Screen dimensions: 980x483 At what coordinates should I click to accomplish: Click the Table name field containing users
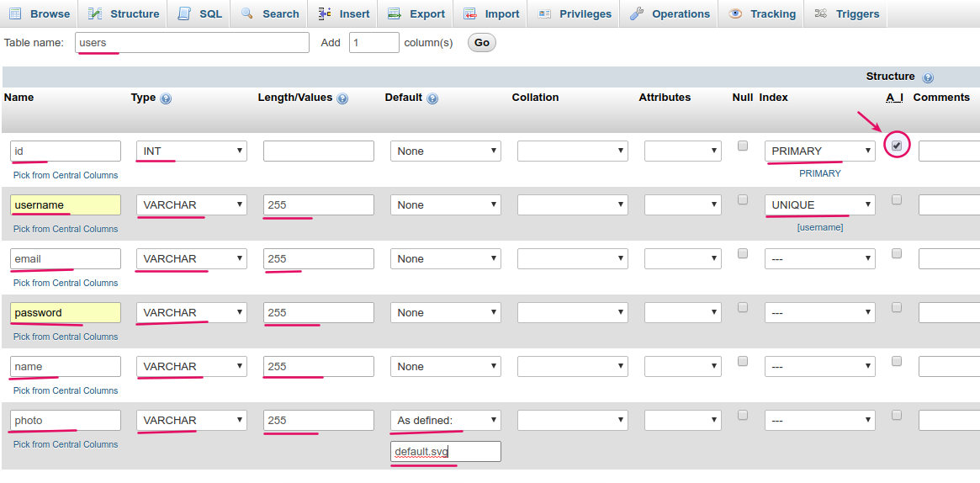point(192,43)
